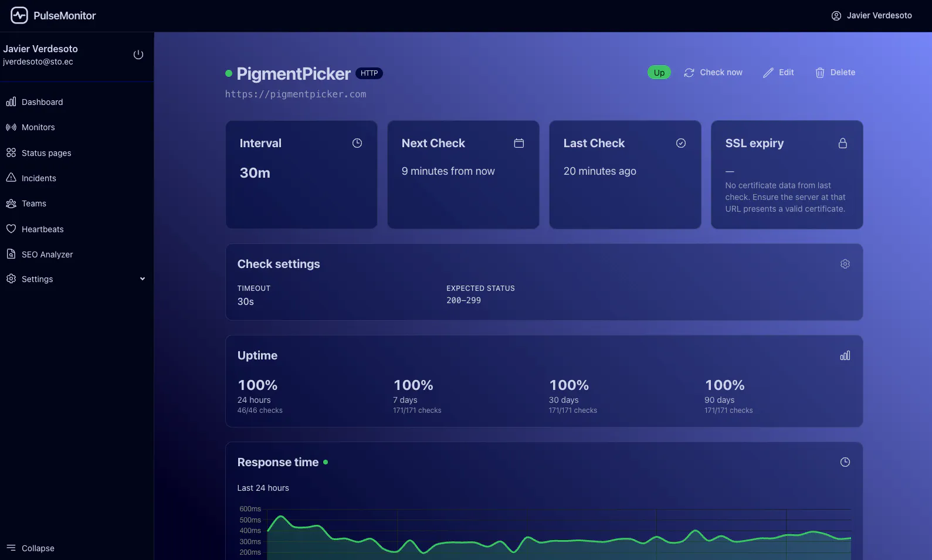Click the 30 days uptime stat
The height and width of the screenshot is (560, 932).
(573, 396)
